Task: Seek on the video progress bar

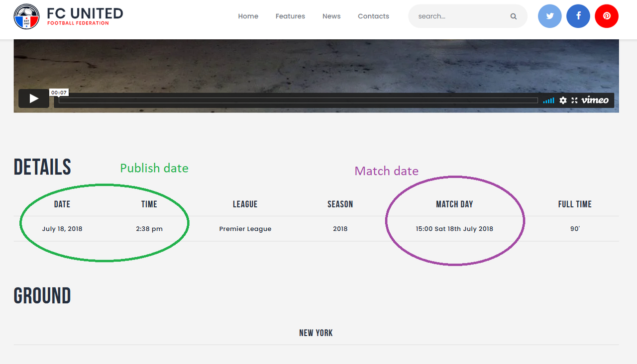Action: [x=298, y=100]
